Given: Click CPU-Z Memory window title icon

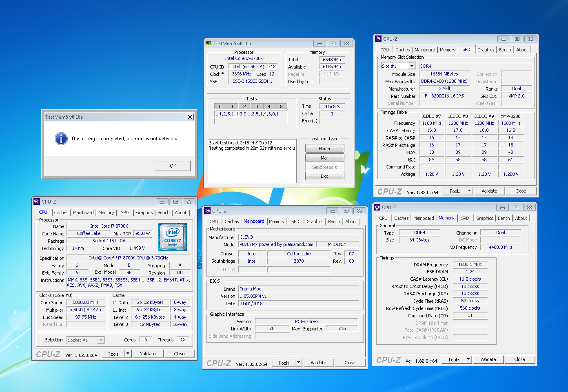Looking at the screenshot, I should (377, 207).
